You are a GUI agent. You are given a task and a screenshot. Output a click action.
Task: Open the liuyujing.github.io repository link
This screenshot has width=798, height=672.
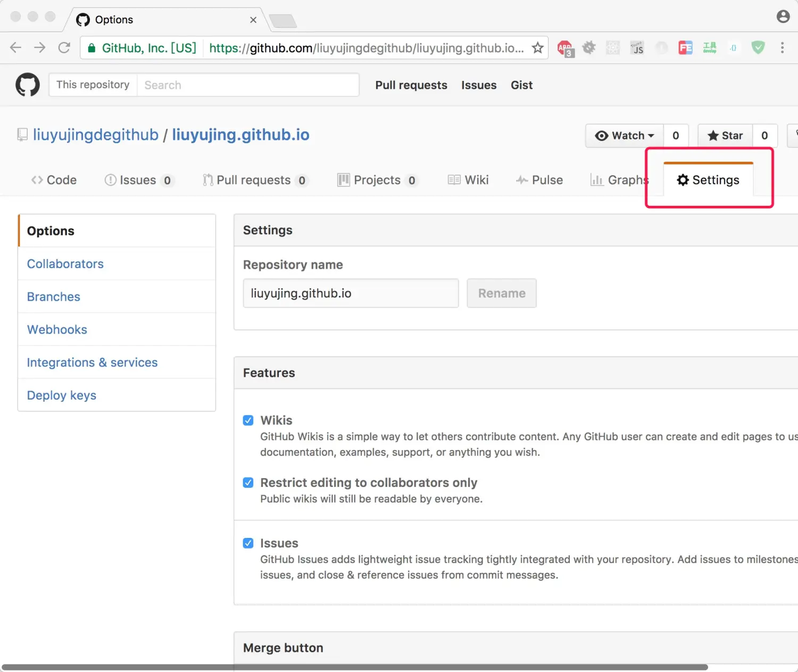pos(240,135)
